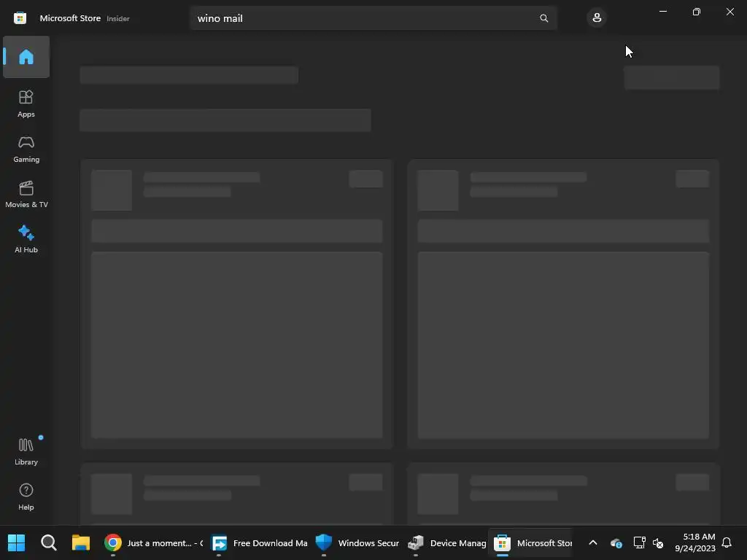
Task: Go to the Apps section
Action: pos(26,104)
